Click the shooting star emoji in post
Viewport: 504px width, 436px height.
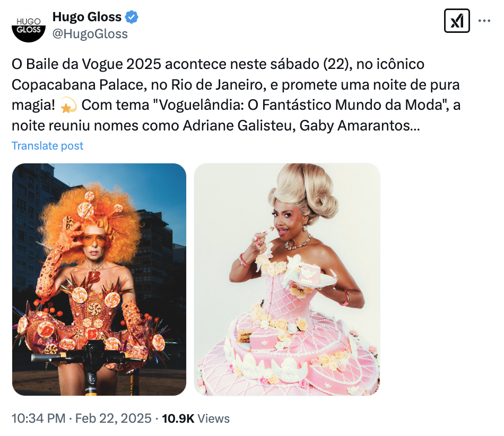tap(68, 106)
